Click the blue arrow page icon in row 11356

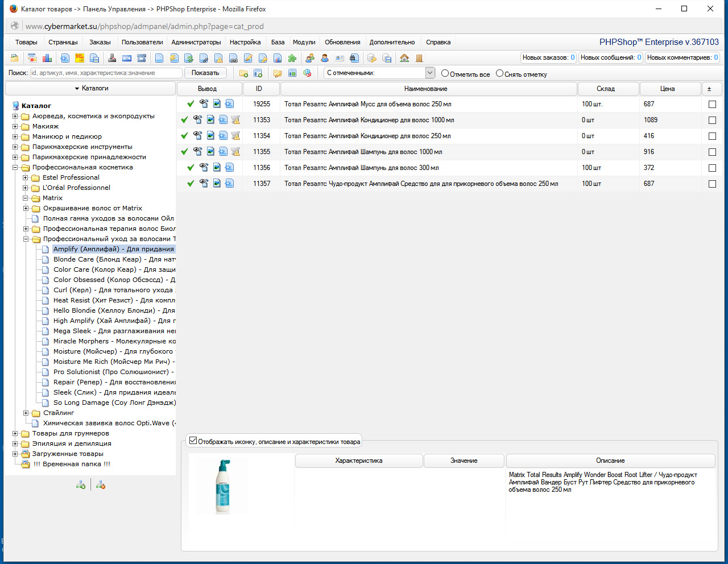(229, 168)
